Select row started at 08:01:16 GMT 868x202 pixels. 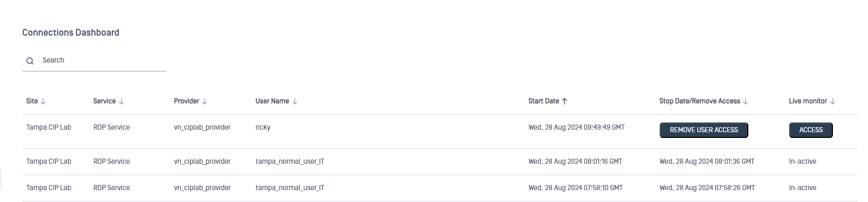pyautogui.click(x=440, y=162)
